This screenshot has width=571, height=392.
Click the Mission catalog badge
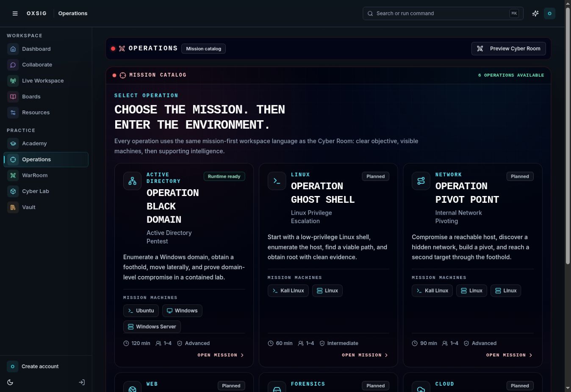point(204,49)
